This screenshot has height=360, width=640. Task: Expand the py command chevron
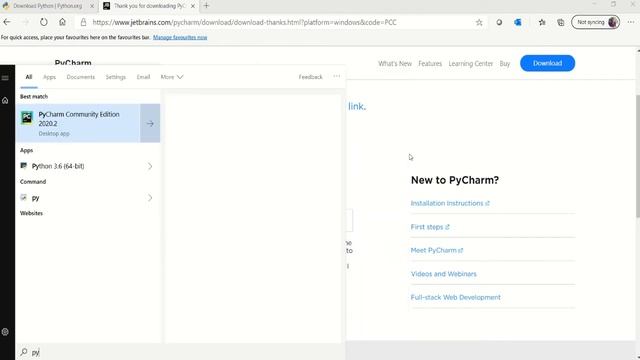[x=150, y=198]
